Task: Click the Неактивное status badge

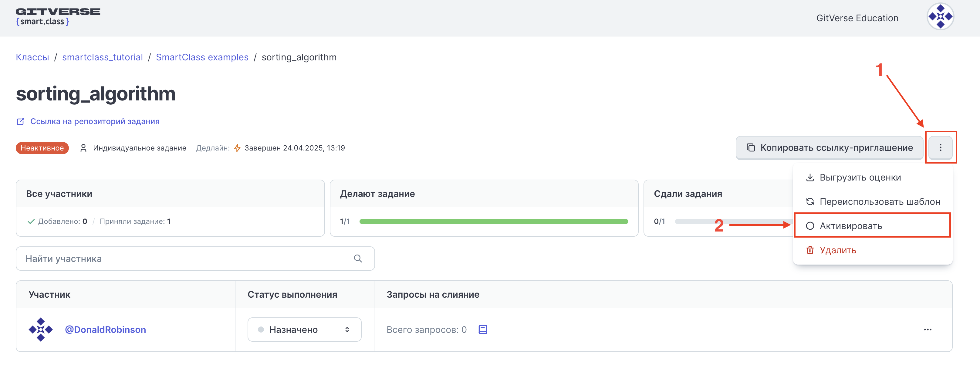Action: [42, 148]
